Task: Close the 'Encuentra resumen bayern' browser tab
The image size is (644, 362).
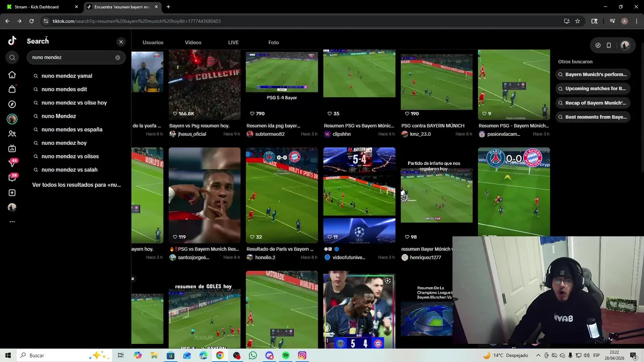Action: tap(156, 7)
